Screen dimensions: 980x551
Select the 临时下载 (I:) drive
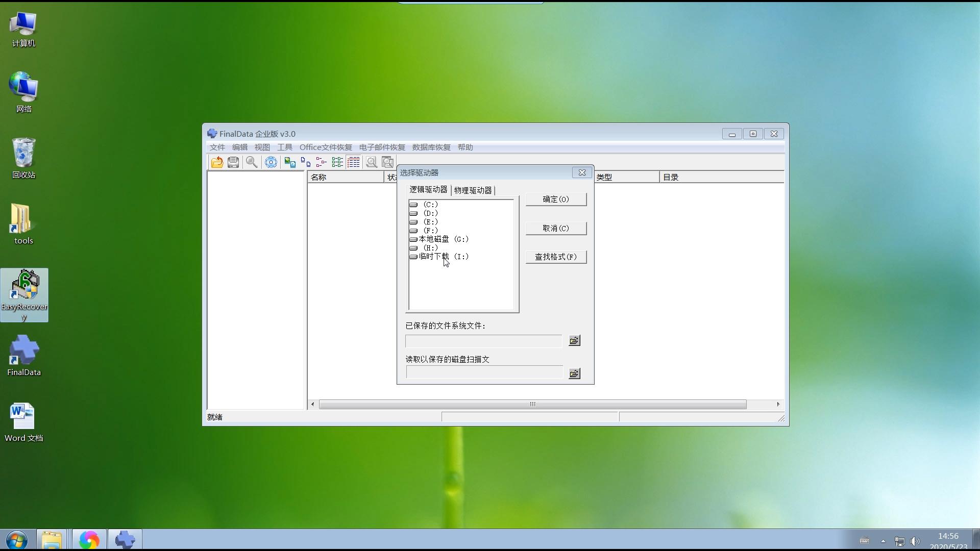coord(441,256)
